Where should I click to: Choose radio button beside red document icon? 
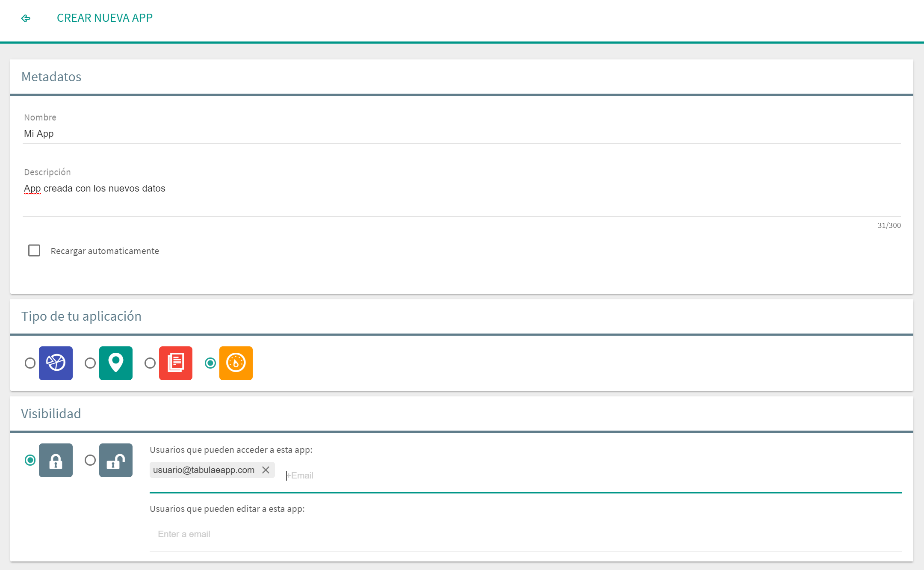(x=150, y=363)
